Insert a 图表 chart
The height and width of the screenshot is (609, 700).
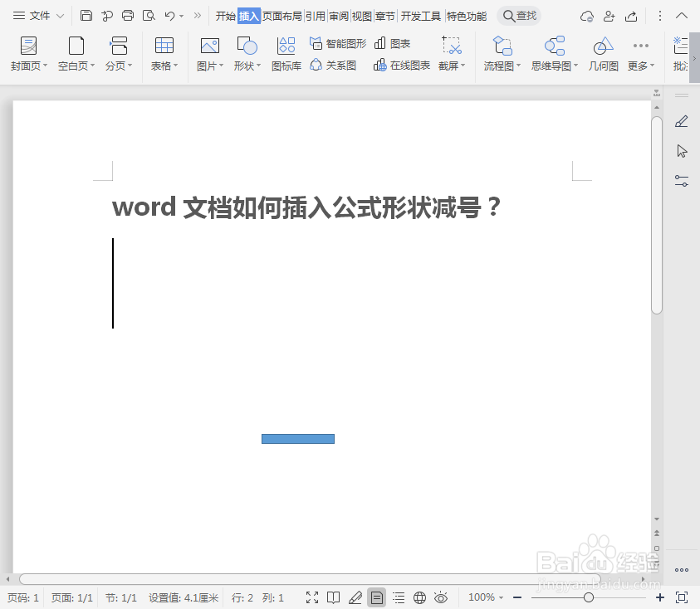point(396,44)
